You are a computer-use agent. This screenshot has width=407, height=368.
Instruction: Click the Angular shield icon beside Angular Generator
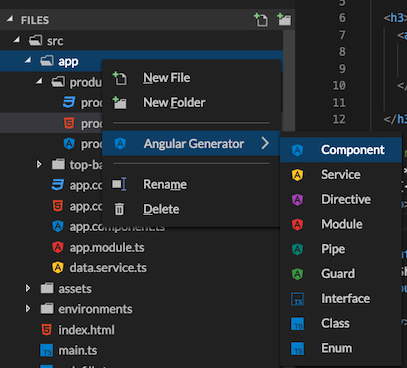[120, 143]
